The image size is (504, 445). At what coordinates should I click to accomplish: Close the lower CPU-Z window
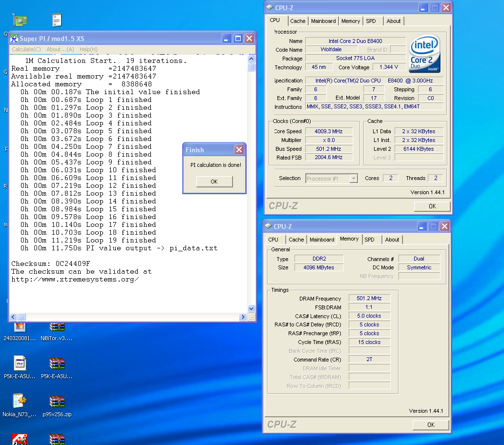coord(444,226)
